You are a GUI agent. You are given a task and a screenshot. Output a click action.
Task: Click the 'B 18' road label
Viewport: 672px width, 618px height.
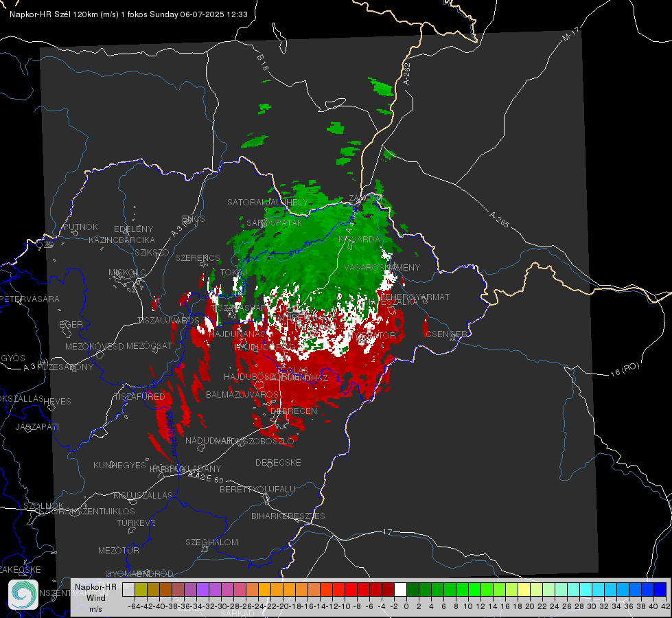click(263, 62)
